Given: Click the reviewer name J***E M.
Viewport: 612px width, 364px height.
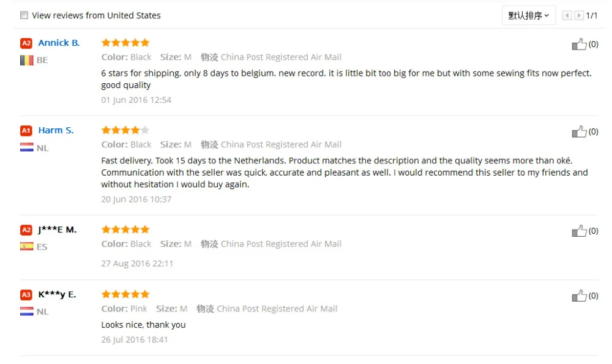Looking at the screenshot, I should point(57,230).
